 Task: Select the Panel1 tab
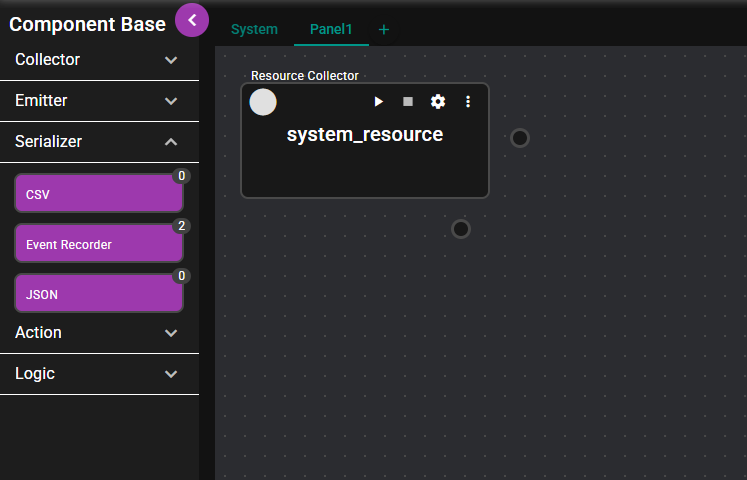pyautogui.click(x=331, y=30)
